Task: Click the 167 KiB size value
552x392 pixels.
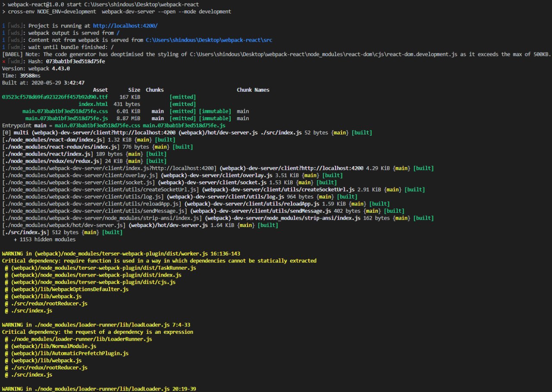Action: pyautogui.click(x=130, y=97)
